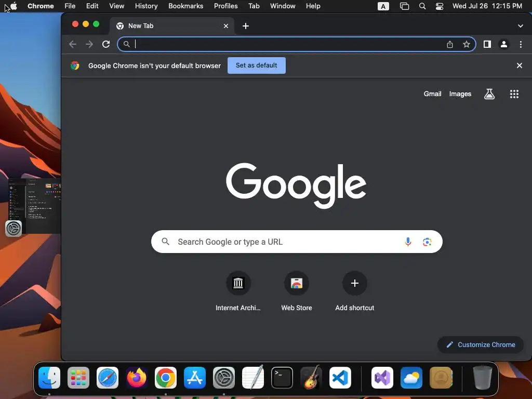Click the input source A icon

tap(383, 6)
